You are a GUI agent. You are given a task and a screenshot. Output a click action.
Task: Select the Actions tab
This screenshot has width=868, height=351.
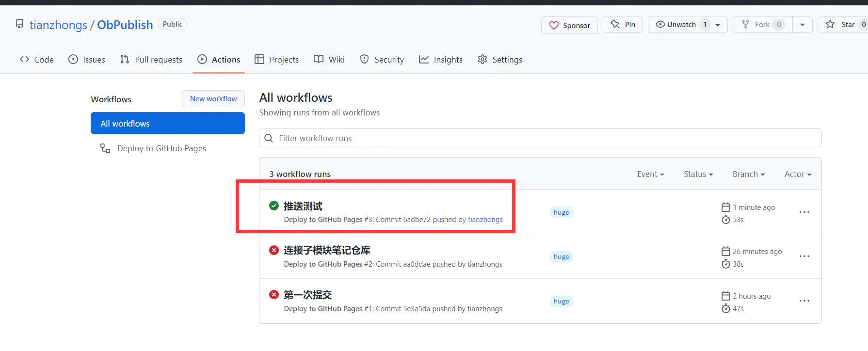(x=219, y=60)
